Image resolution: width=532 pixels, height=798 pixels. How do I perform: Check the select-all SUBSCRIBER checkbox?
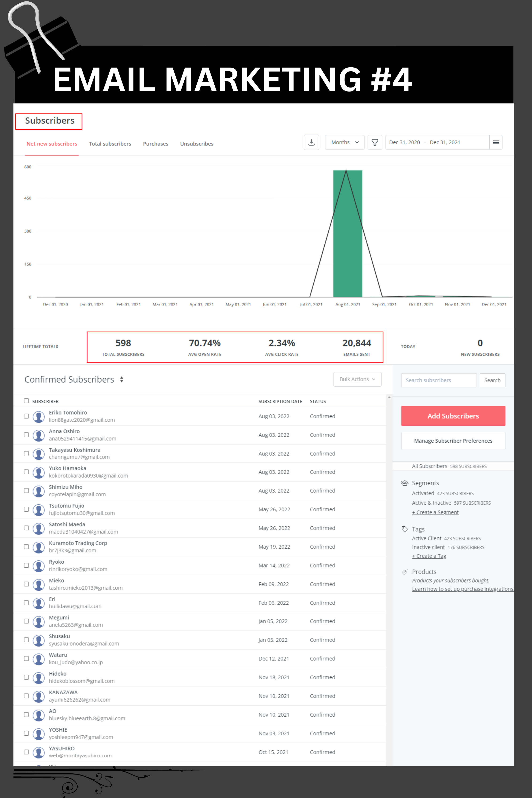click(x=27, y=401)
